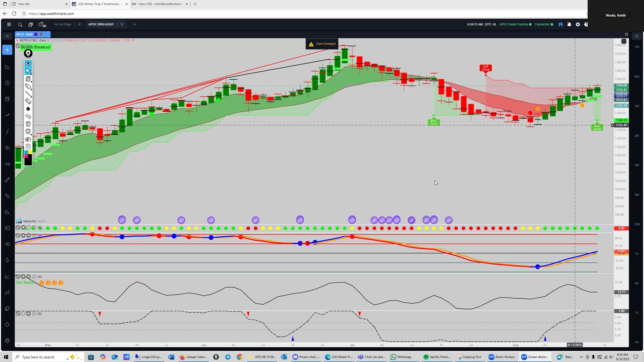The width and height of the screenshot is (644, 362).
Task: Undo last drawing with curved arrow
Action: 28,117
